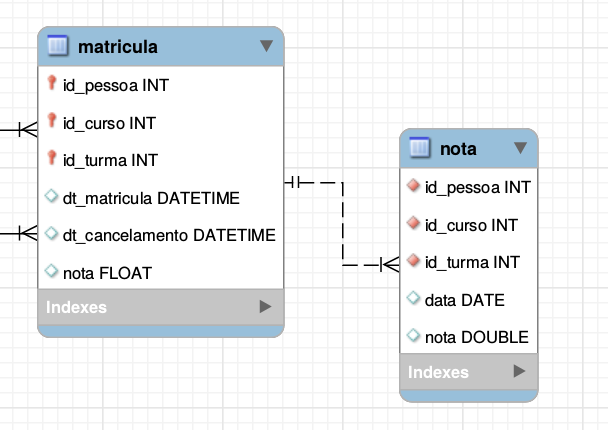Click primary key icon beside id_pessoa in matricula
Screen dimensions: 608x430
point(53,85)
